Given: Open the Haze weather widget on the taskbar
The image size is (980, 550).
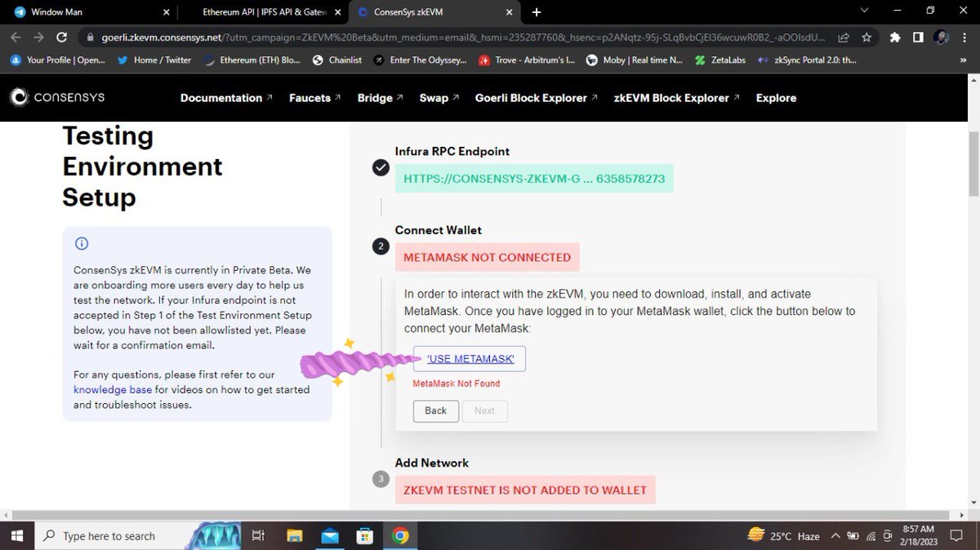Looking at the screenshot, I should pos(782,535).
